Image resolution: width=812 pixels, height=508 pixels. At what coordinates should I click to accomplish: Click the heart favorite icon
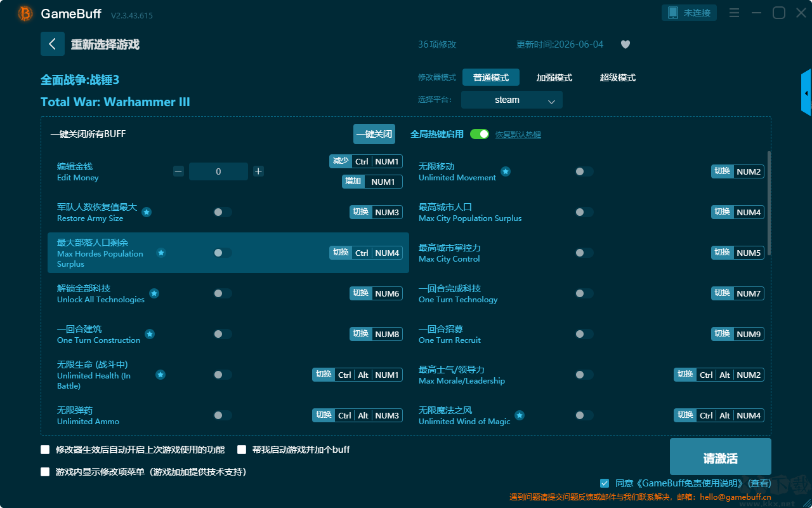[625, 44]
